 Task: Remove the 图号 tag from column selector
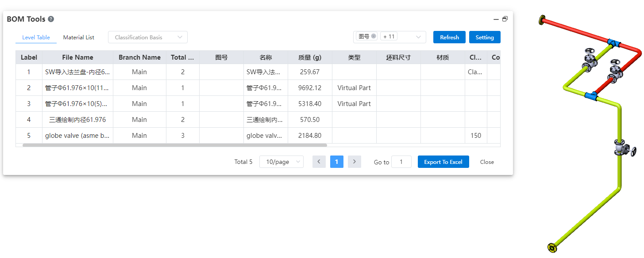[374, 37]
